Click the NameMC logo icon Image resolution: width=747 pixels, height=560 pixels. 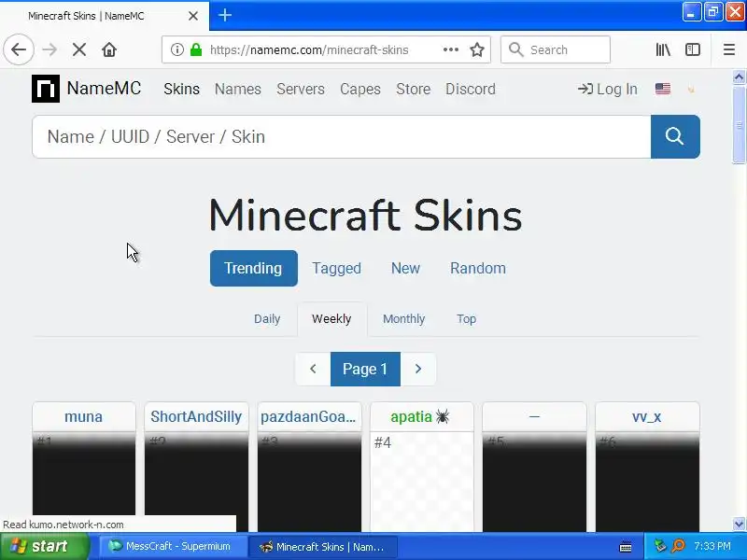click(46, 89)
